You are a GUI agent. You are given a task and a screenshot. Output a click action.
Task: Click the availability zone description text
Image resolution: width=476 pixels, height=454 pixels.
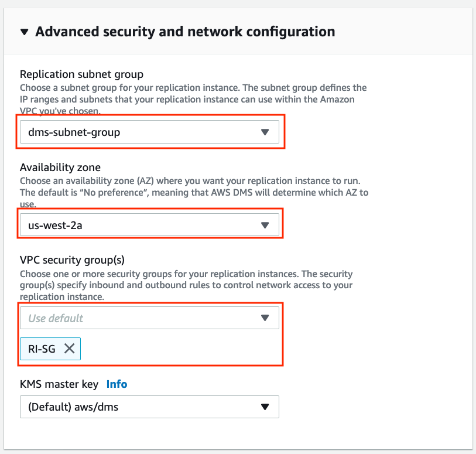coord(194,192)
